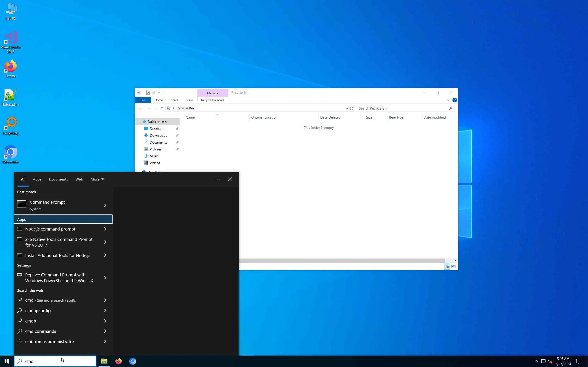Expand the ribbon chevron
The image size is (588, 367).
pyautogui.click(x=449, y=100)
